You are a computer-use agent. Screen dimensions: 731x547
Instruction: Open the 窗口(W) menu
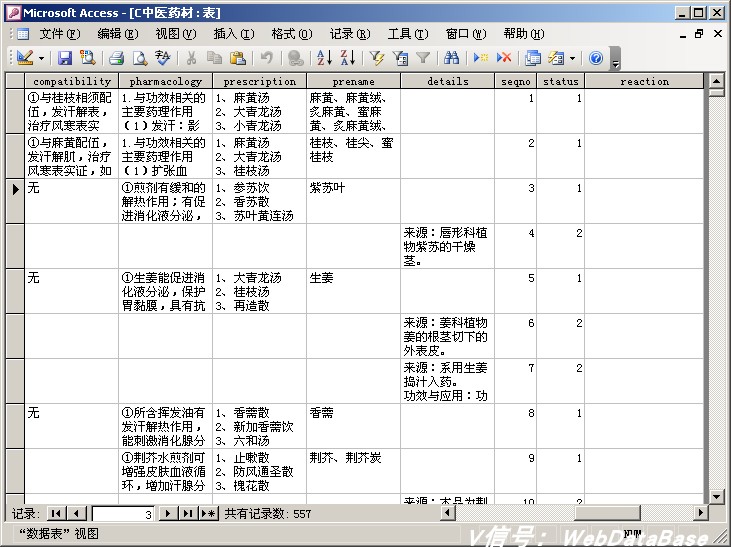click(466, 34)
